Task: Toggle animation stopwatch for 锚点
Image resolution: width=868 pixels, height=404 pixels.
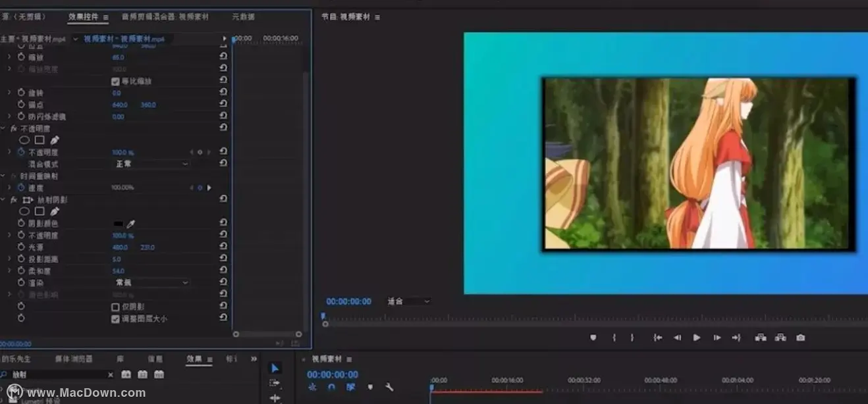Action: point(20,105)
